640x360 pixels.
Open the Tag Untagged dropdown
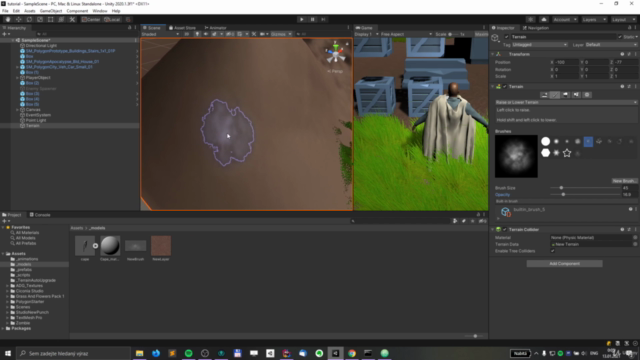540,44
